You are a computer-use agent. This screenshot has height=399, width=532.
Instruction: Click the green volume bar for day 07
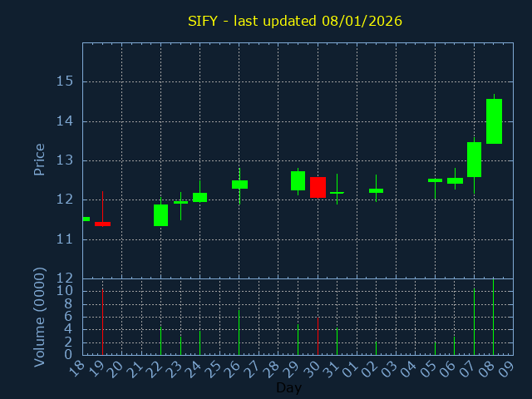pyautogui.click(x=474, y=322)
